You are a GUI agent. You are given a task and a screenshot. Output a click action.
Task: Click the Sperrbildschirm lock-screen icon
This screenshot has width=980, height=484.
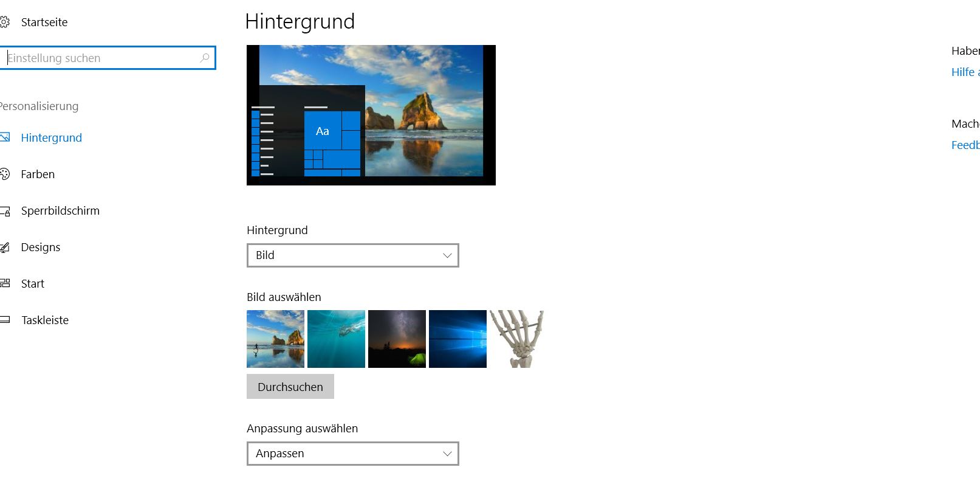pyautogui.click(x=5, y=211)
